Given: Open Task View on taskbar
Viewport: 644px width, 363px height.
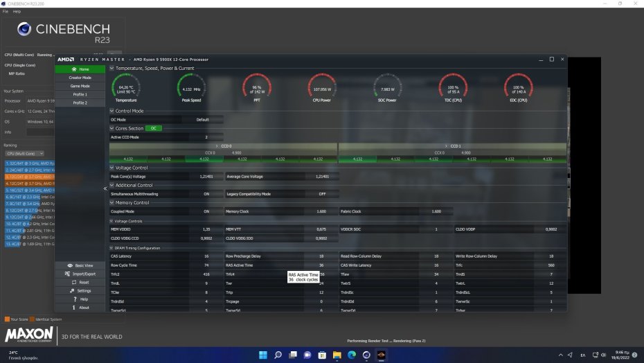Looking at the screenshot, I should click(x=293, y=355).
